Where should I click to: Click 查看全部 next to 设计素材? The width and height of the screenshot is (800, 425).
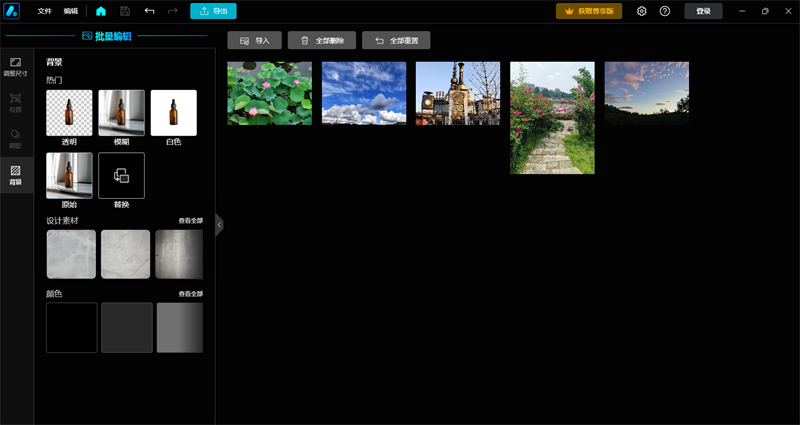pyautogui.click(x=190, y=221)
